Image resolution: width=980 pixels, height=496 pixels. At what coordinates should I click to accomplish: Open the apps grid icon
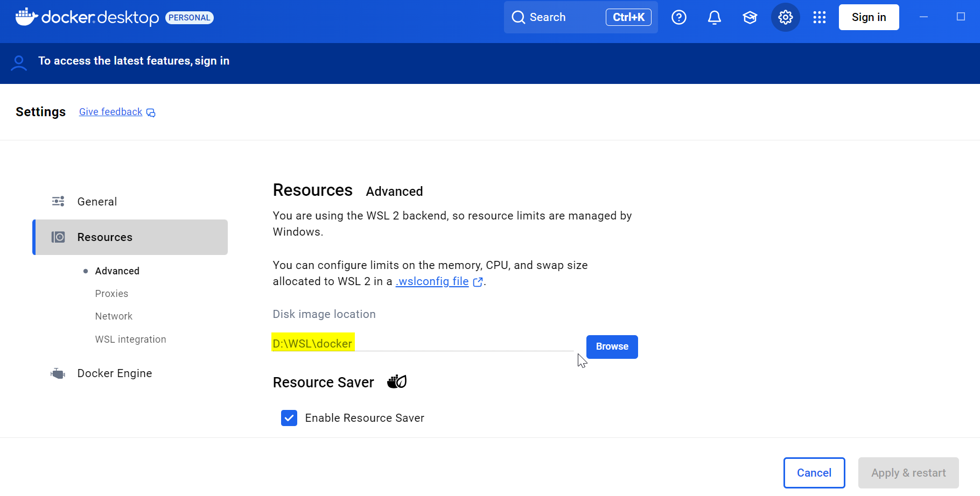point(820,17)
